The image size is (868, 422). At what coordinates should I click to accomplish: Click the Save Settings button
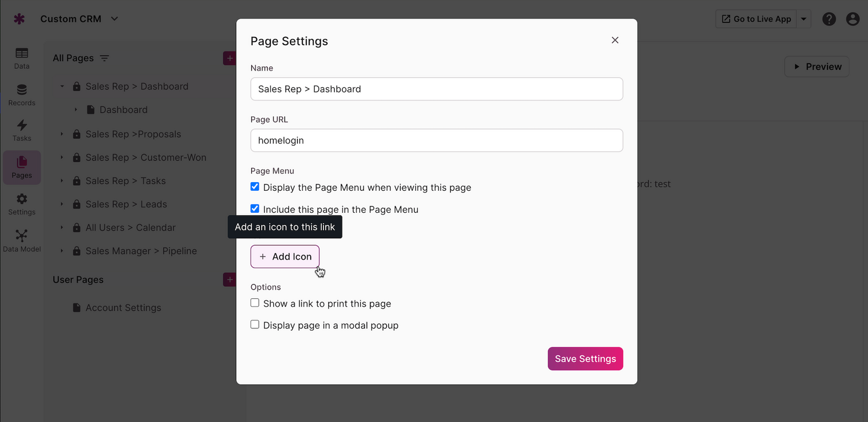click(585, 358)
